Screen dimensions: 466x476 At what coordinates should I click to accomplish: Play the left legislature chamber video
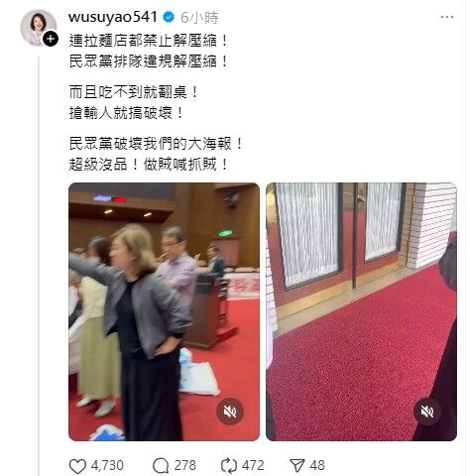coord(164,311)
